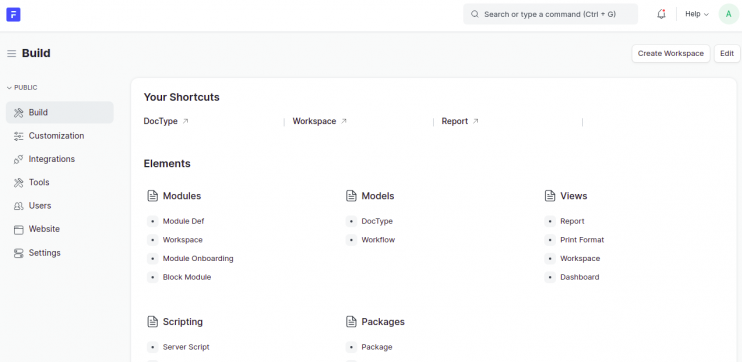The image size is (742, 362).
Task: Click the dot indicator beside Server Script
Action: coord(152,347)
